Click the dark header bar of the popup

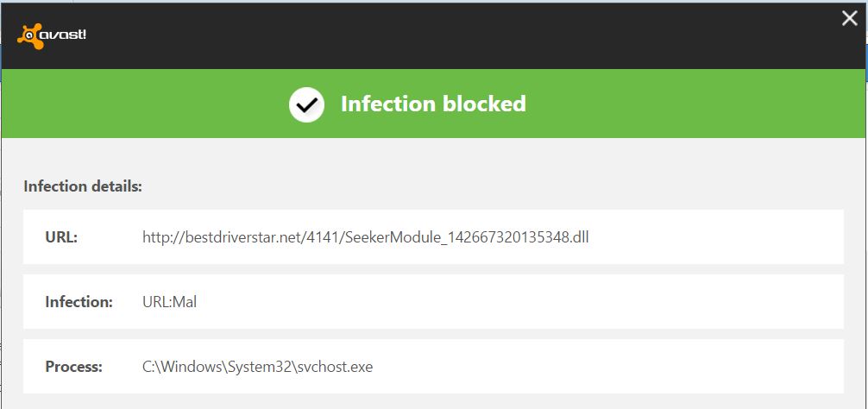point(433,36)
